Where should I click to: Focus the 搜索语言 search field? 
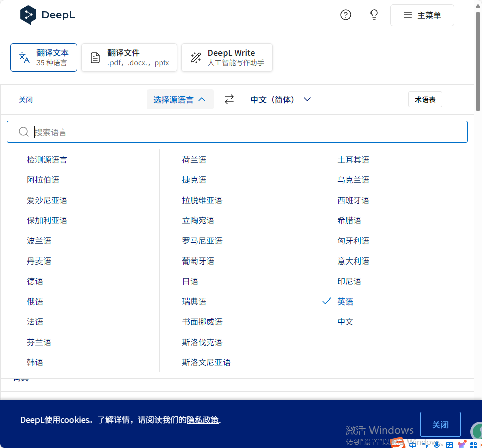(x=237, y=132)
